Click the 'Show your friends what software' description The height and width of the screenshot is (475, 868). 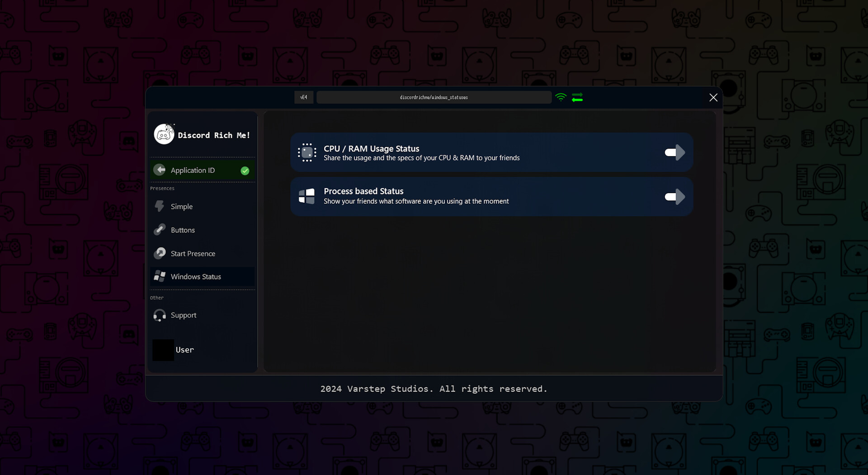pos(416,201)
